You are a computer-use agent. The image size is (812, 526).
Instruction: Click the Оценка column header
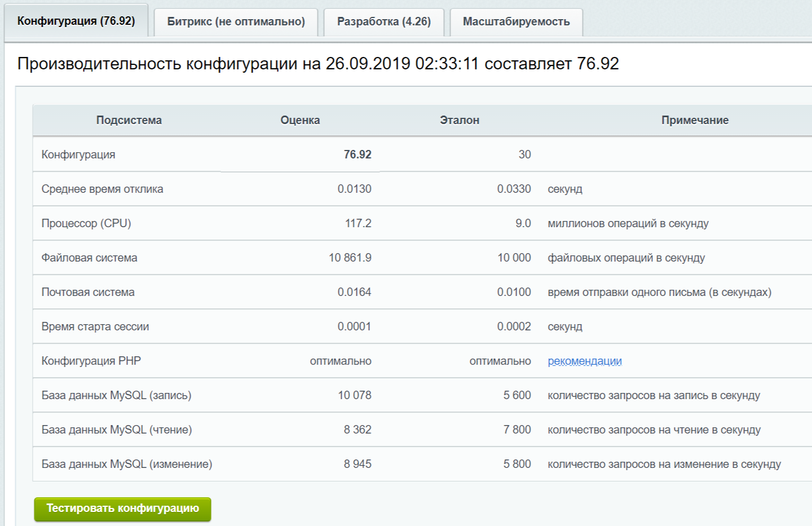[300, 120]
